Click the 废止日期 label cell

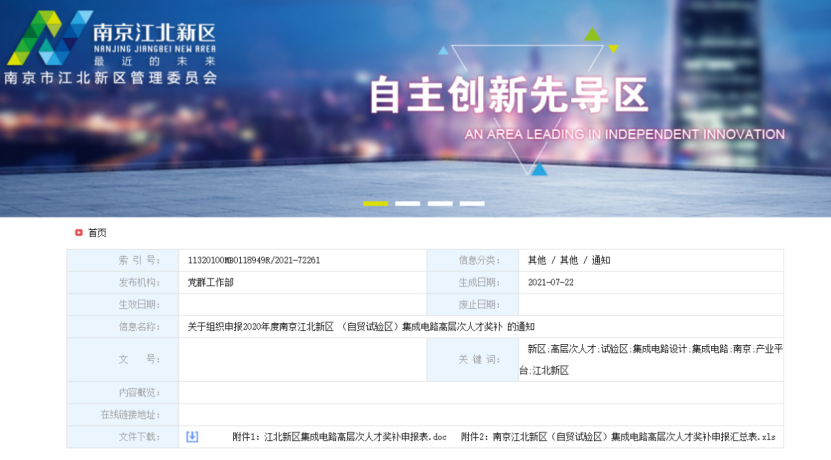coord(473,305)
